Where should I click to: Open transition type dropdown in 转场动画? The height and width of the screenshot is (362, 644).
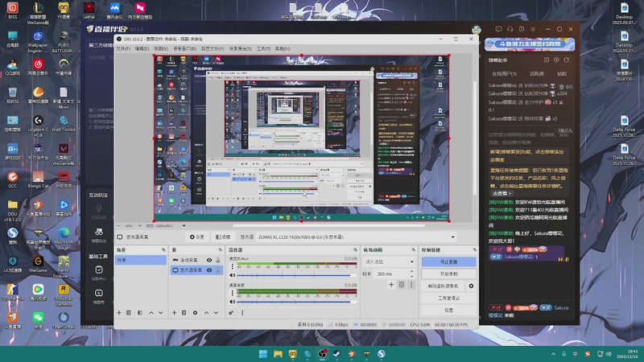click(389, 261)
